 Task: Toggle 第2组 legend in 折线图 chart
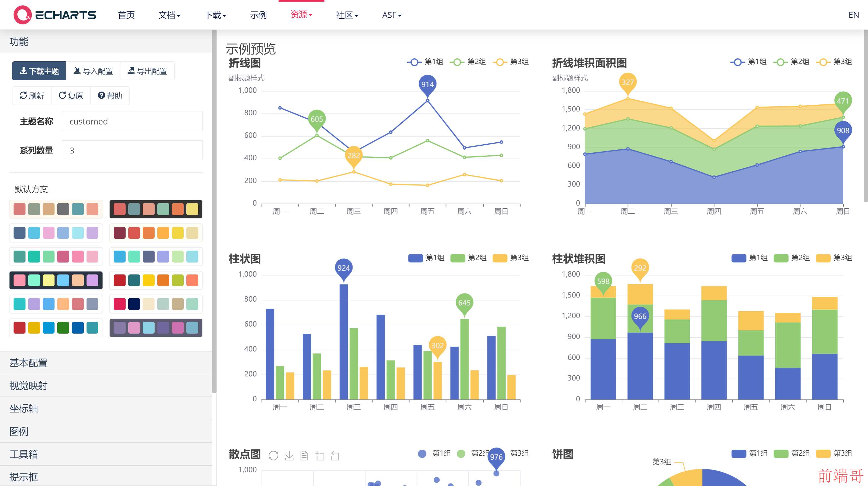[x=468, y=62]
